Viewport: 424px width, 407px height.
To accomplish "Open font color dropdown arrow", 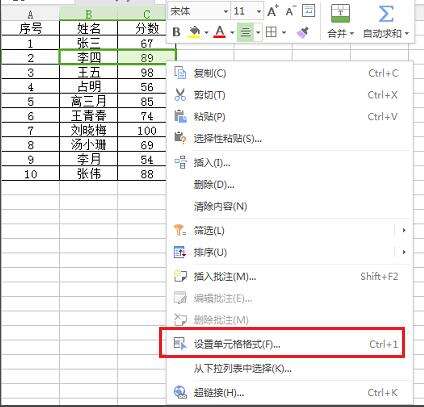I will coord(232,33).
